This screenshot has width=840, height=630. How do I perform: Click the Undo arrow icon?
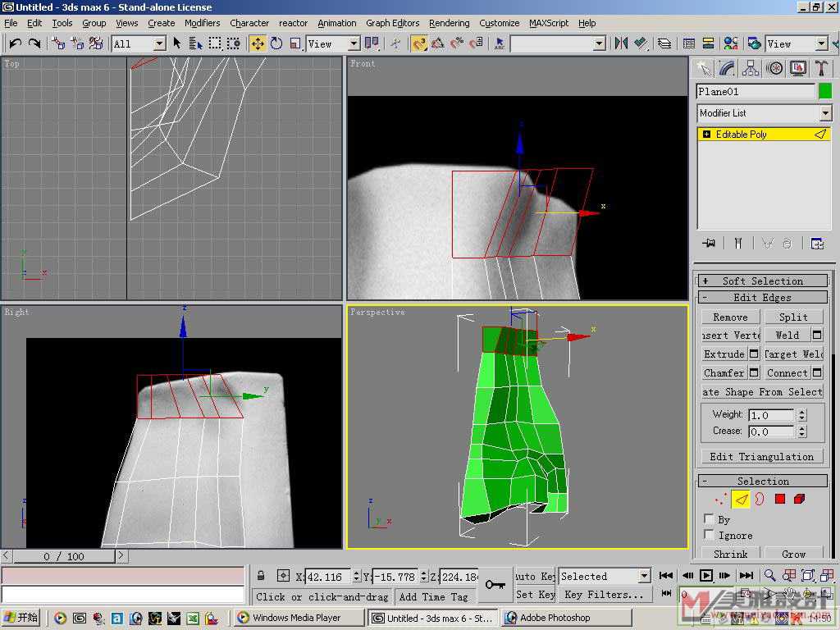tap(16, 43)
